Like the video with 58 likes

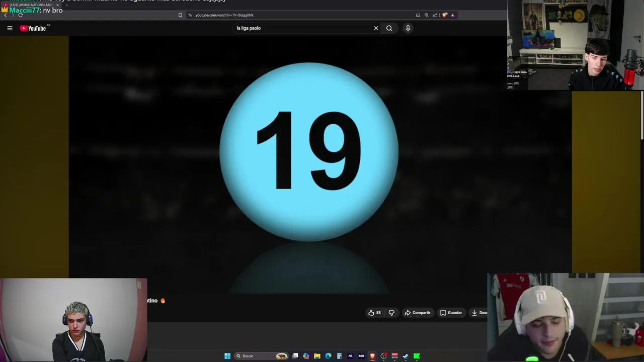pyautogui.click(x=374, y=313)
